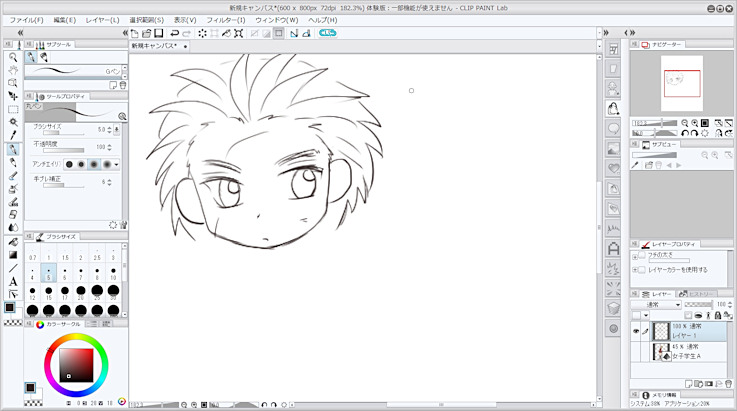737x411 pixels.
Task: Open the レイヤー(L) menu
Action: point(102,20)
